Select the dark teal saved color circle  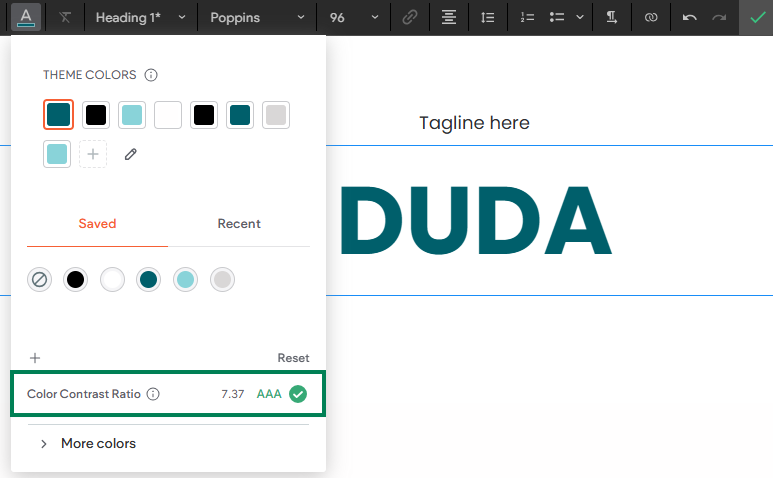coord(148,279)
